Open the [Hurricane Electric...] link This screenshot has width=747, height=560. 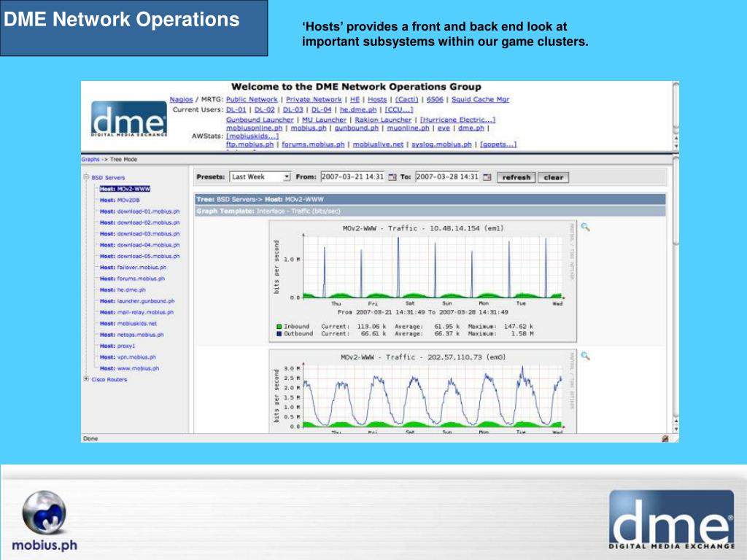(457, 120)
